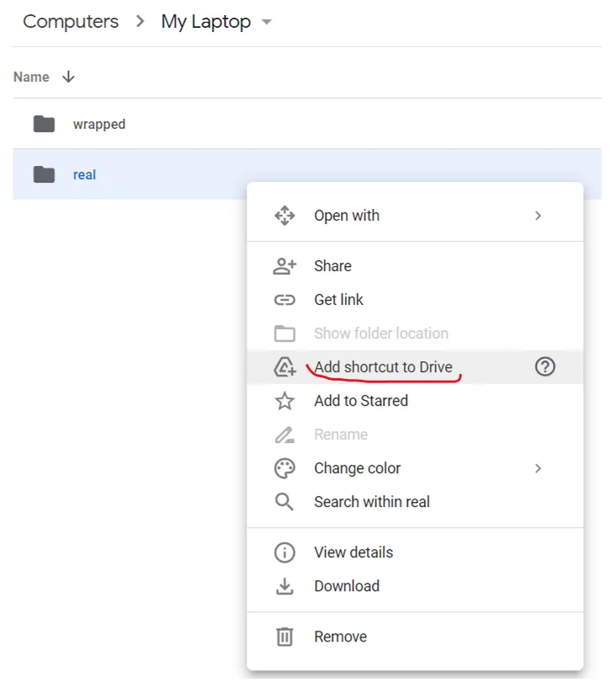The width and height of the screenshot is (616, 693).
Task: Click the Download arrow icon
Action: click(x=285, y=586)
